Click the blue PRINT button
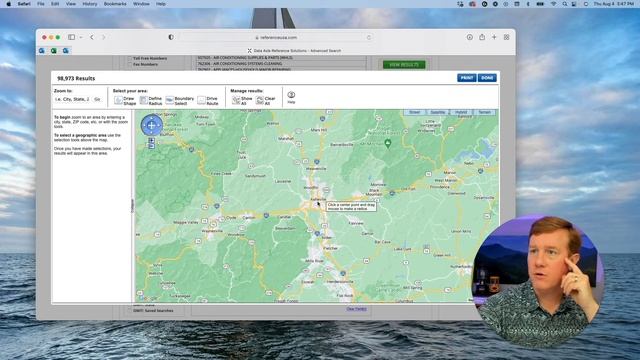This screenshot has width=640, height=360. click(x=467, y=78)
